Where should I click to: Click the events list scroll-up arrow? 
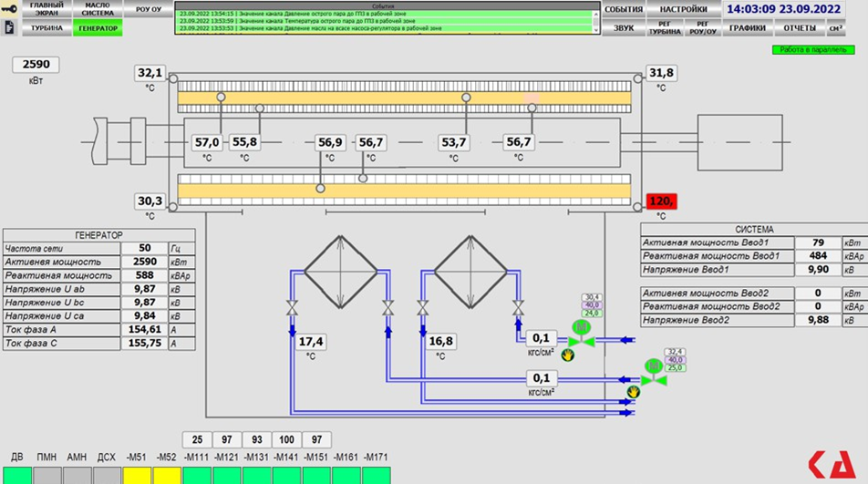click(x=596, y=14)
